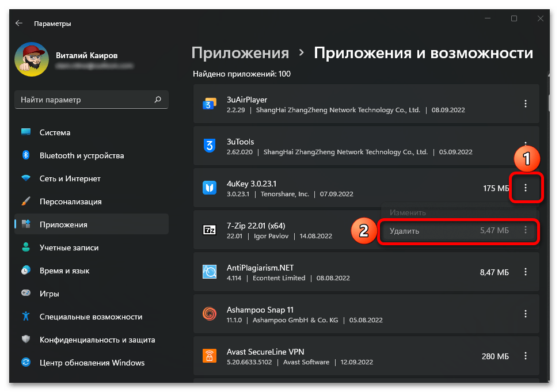Image resolution: width=559 pixels, height=392 pixels.
Task: Open the Игры section
Action: (x=92, y=294)
